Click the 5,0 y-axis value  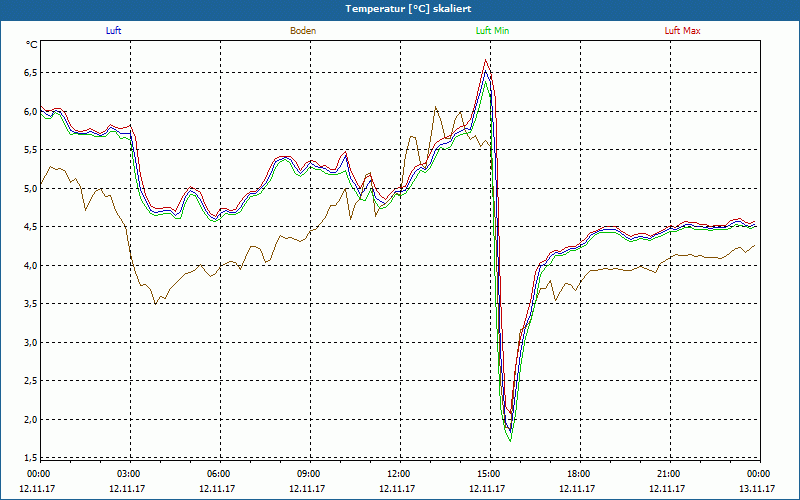point(31,188)
